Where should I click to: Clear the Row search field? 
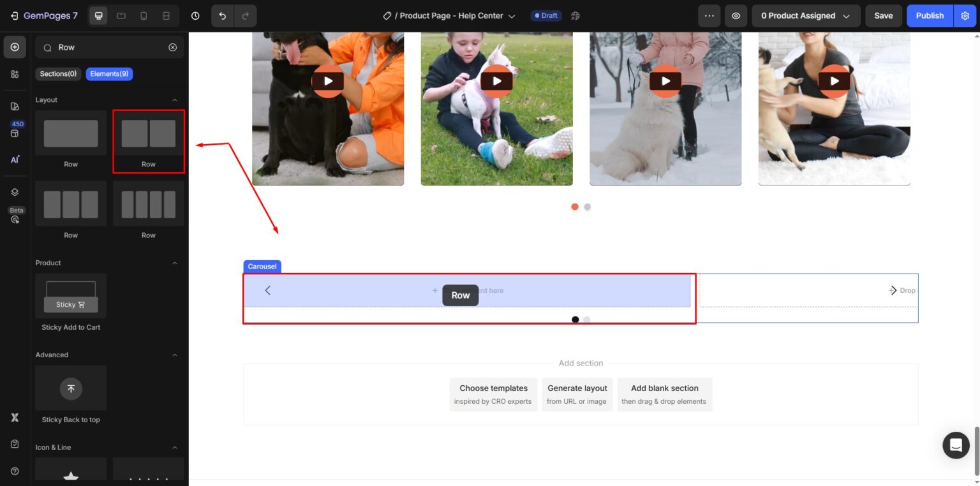point(172,47)
